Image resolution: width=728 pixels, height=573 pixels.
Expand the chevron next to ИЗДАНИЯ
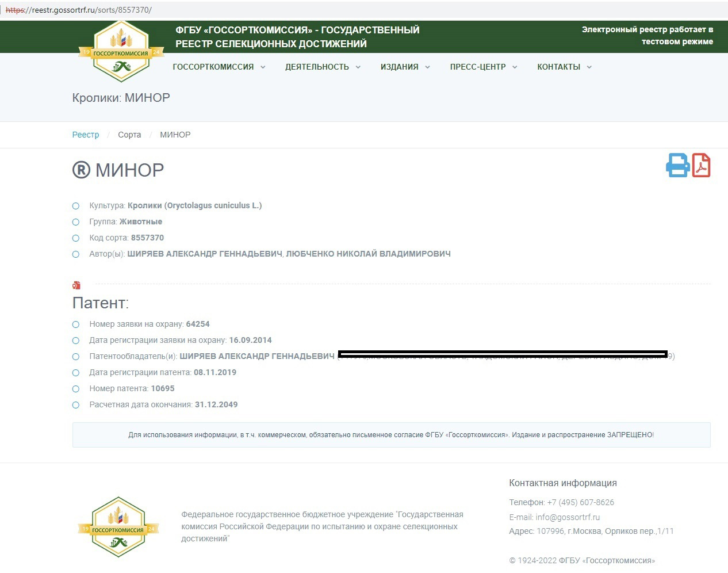[x=427, y=67]
